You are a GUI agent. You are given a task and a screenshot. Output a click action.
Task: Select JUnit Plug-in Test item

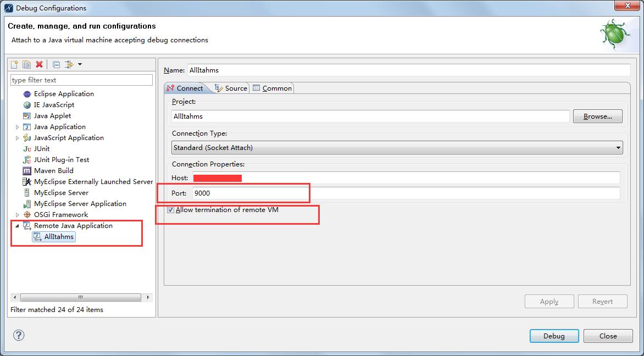61,160
